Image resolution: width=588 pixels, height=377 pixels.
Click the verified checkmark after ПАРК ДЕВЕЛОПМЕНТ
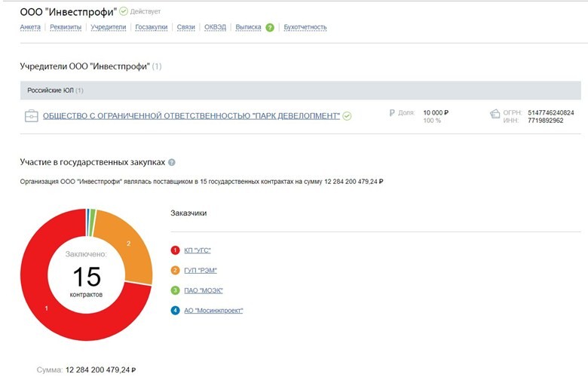click(348, 116)
